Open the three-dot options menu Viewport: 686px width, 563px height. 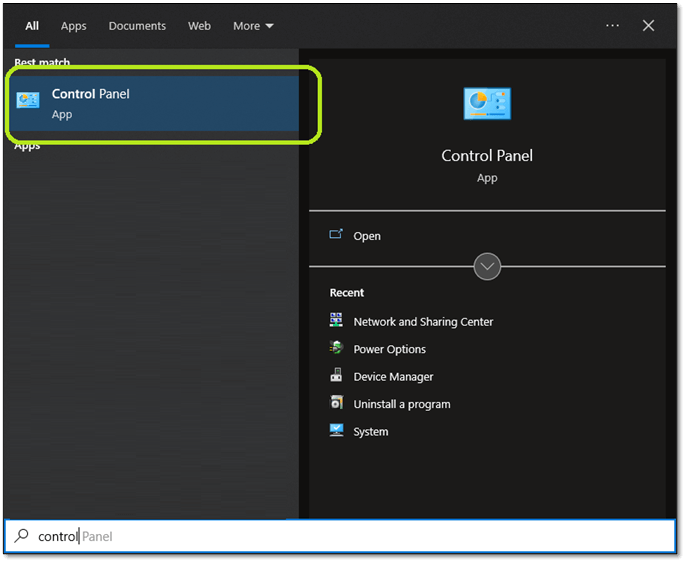[x=612, y=25]
